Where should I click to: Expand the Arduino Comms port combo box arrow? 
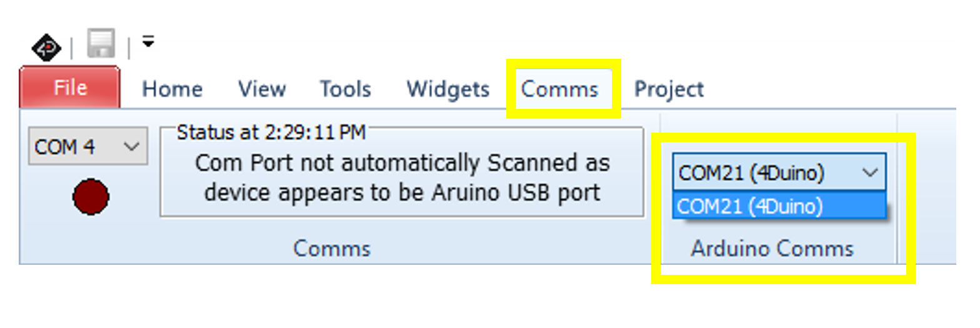point(870,173)
